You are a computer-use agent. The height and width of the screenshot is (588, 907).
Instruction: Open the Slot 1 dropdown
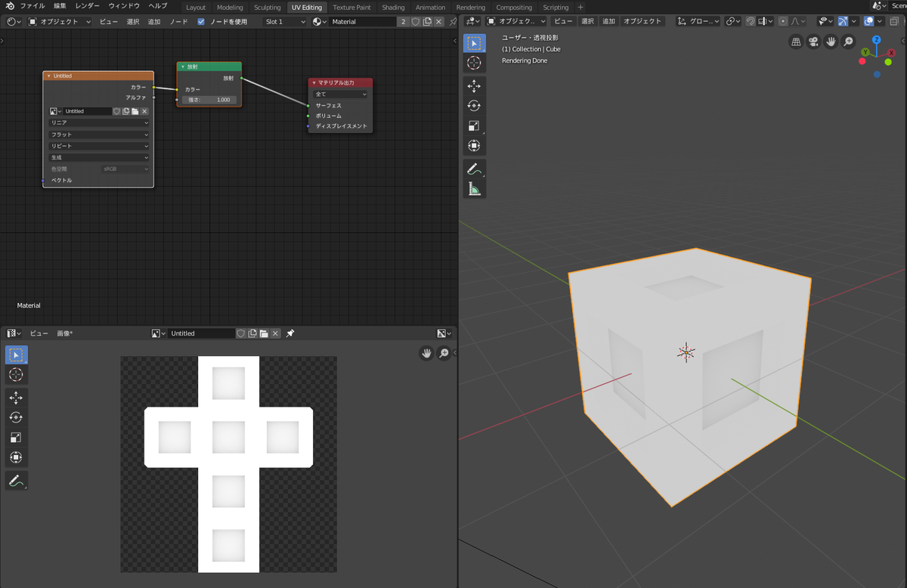click(x=284, y=22)
